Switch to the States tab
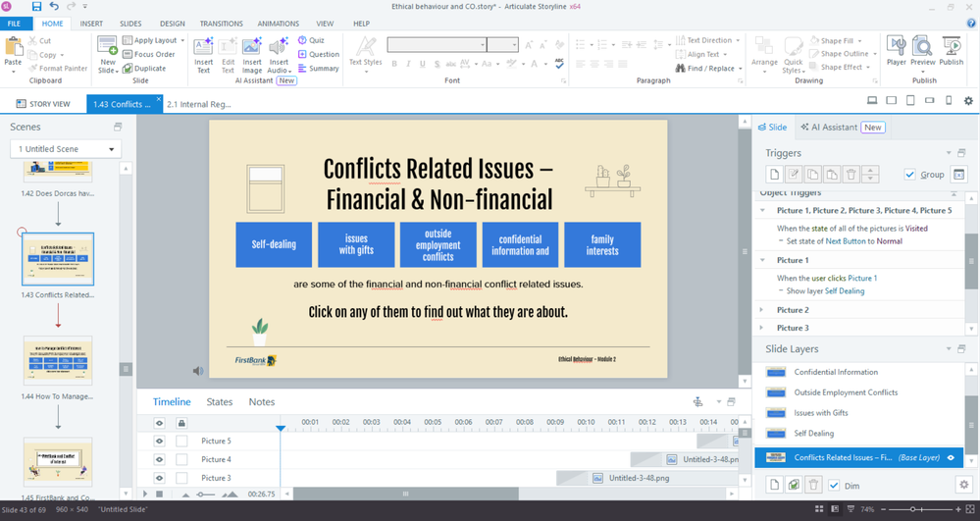The width and height of the screenshot is (980, 521). click(x=219, y=401)
